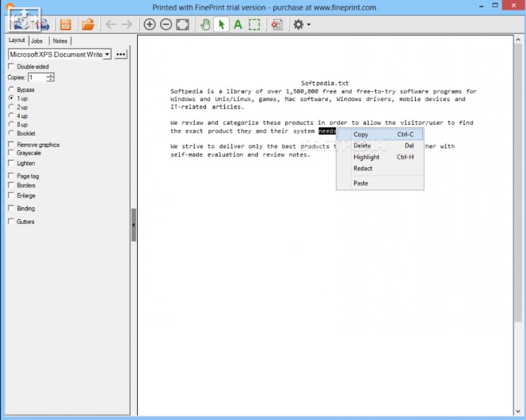Toggle the Grayscale checkbox
Viewport: 526px width, 420px height.
[11, 153]
